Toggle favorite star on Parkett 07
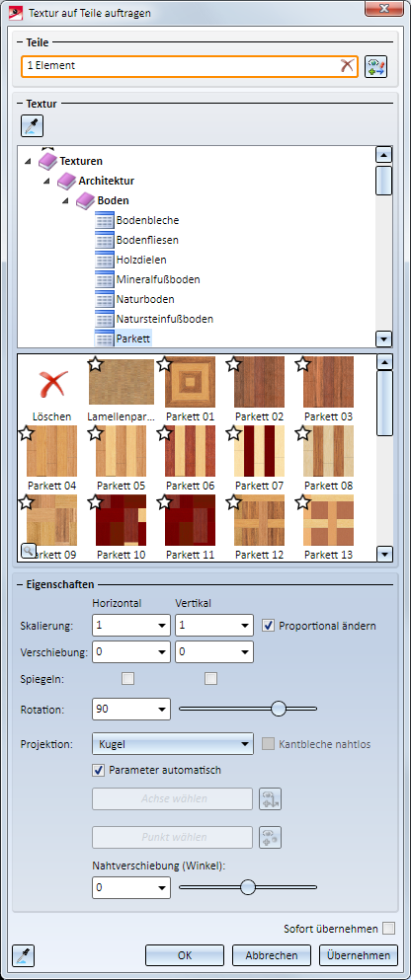411x980 pixels. (233, 432)
